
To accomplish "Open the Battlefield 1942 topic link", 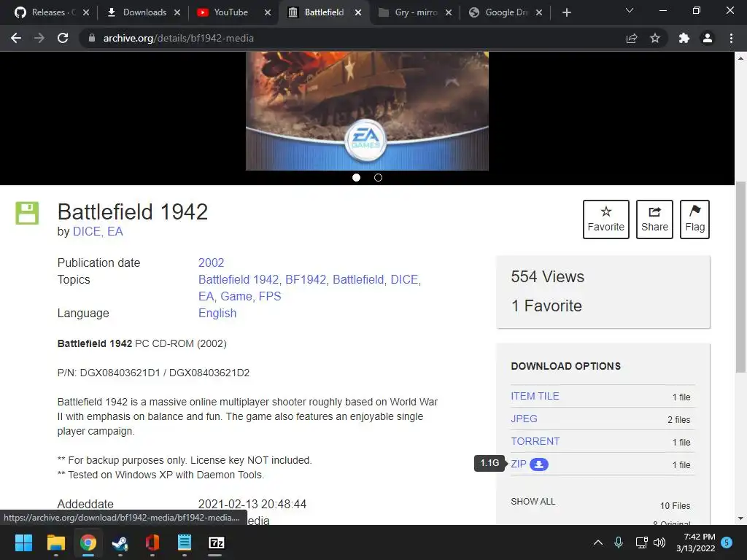I will click(239, 279).
